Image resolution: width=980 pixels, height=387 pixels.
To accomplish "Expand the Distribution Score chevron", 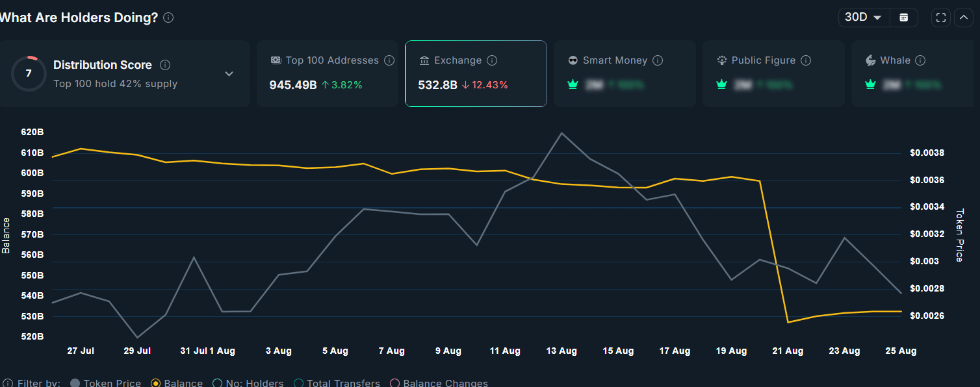I will point(229,74).
